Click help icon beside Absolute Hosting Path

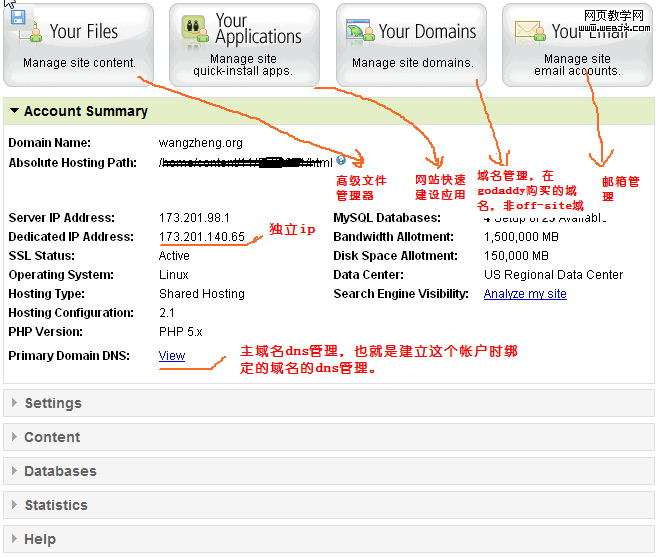pyautogui.click(x=341, y=160)
